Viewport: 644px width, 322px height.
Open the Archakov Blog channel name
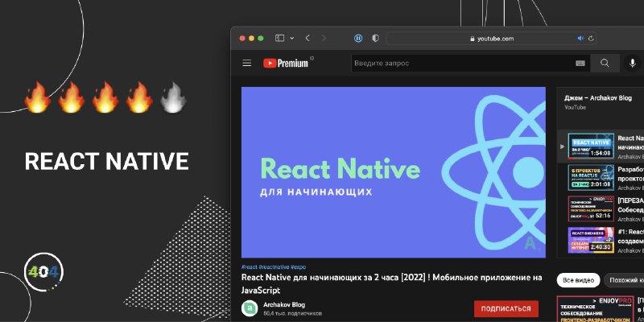coord(284,305)
